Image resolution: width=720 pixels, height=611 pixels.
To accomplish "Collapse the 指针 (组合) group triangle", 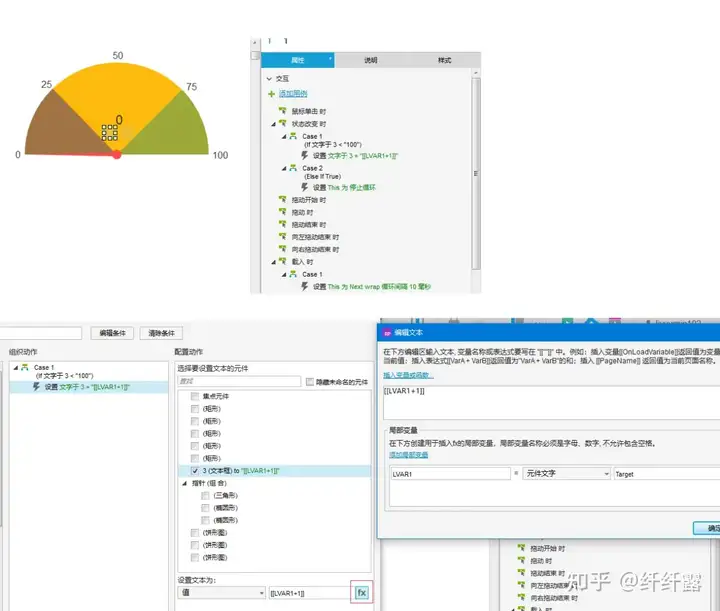I will 185,483.
